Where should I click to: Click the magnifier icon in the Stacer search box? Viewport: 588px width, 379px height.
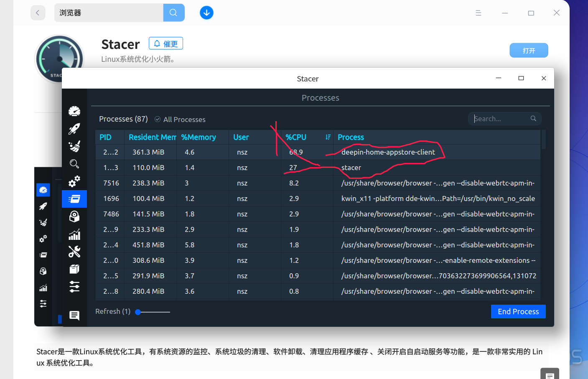(x=533, y=119)
